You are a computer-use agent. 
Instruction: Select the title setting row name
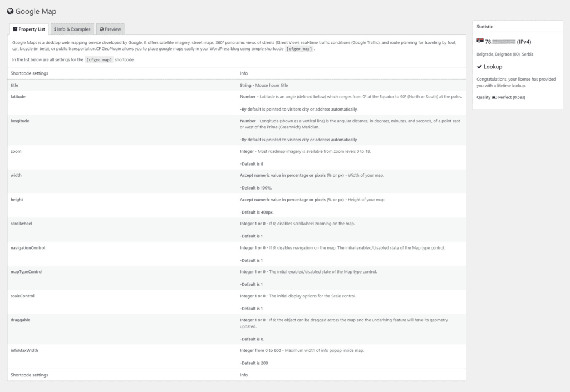pos(14,85)
